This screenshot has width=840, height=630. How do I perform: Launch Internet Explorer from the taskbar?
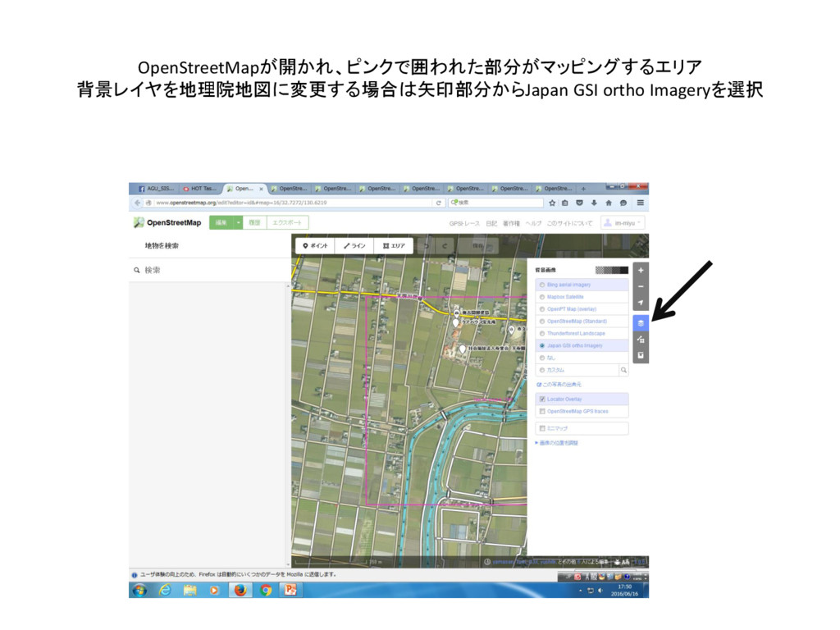[x=165, y=591]
